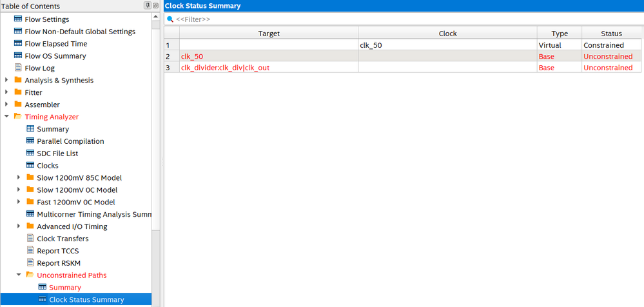Image resolution: width=644 pixels, height=307 pixels.
Task: Click the Flow Elapsed Time icon
Action: (18, 44)
